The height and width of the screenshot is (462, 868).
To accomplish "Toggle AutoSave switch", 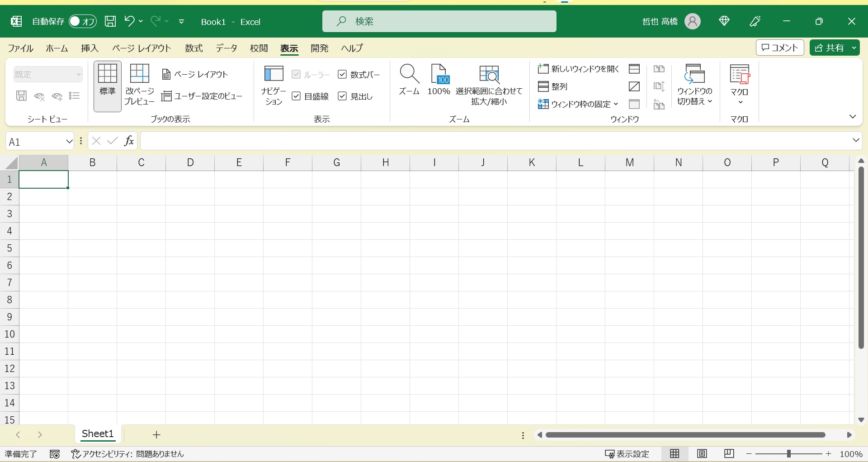I will point(83,21).
